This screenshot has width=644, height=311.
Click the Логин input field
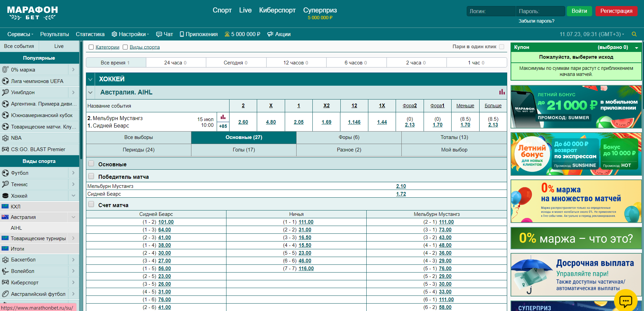[x=491, y=11]
